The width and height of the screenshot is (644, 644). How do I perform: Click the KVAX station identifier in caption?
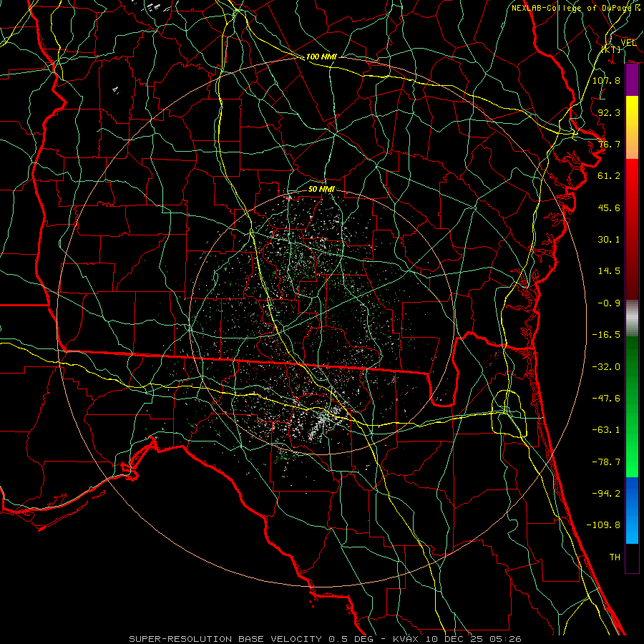[x=405, y=639]
